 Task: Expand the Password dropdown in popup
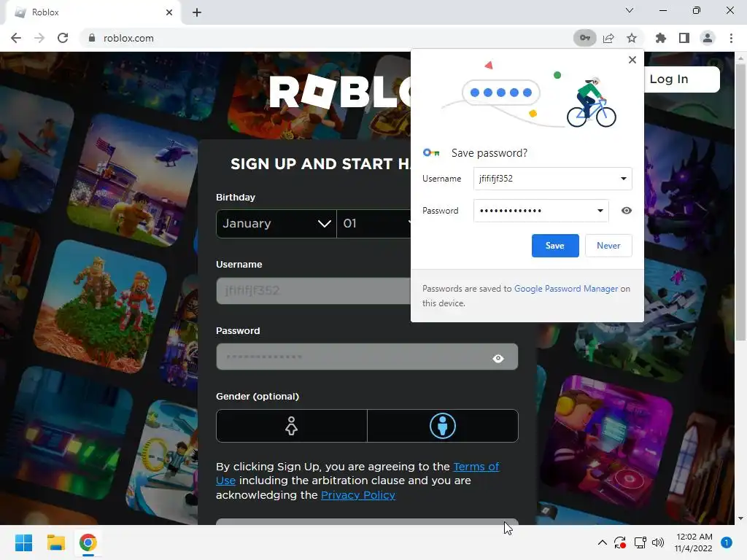[600, 211]
